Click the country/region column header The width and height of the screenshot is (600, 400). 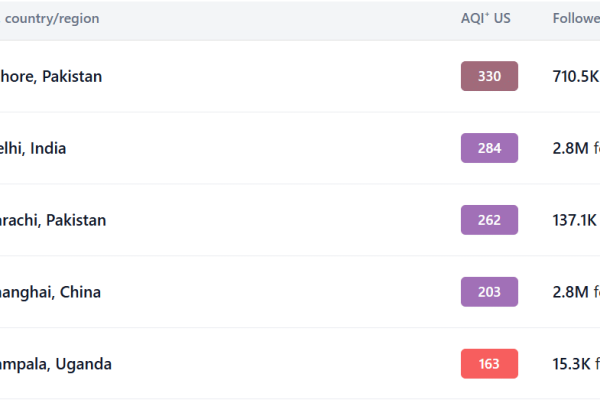point(50,19)
